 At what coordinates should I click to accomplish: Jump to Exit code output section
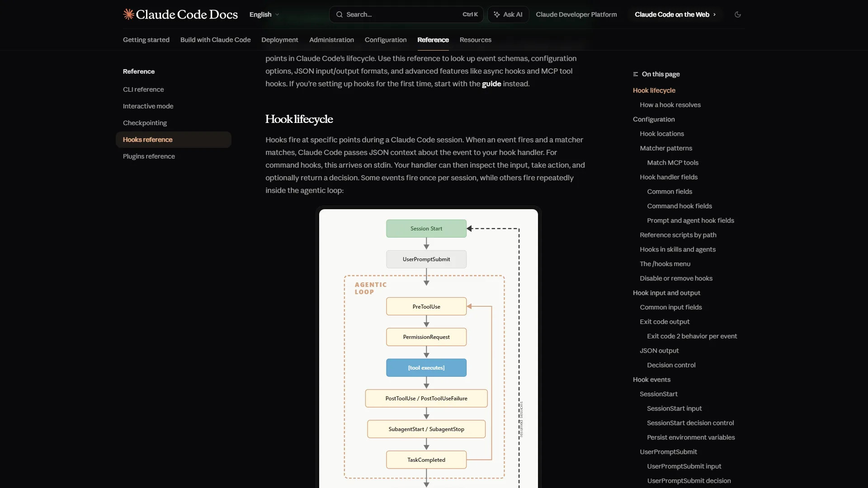pyautogui.click(x=665, y=322)
